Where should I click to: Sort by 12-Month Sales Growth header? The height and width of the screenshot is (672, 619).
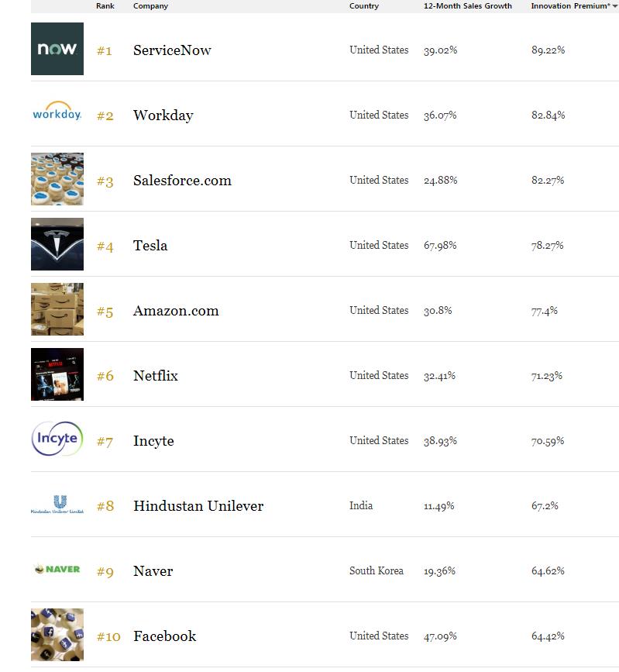pyautogui.click(x=468, y=6)
